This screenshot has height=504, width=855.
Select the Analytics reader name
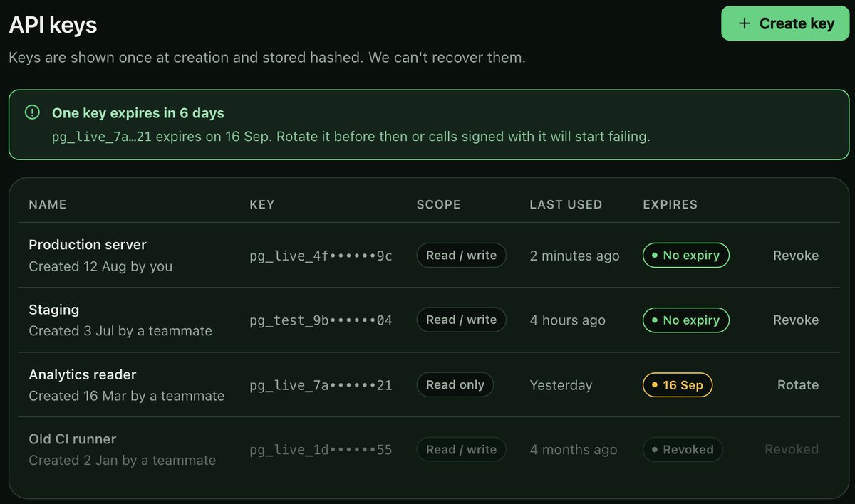click(83, 374)
